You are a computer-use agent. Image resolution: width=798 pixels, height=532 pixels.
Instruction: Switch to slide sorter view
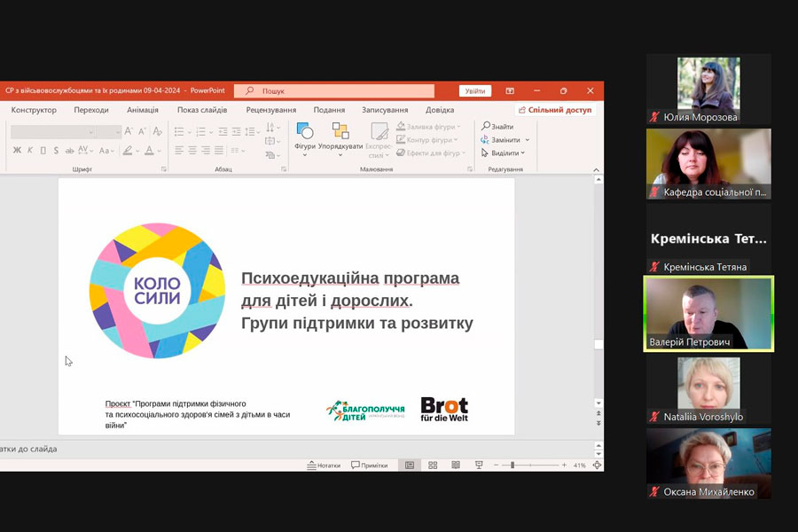click(x=433, y=465)
